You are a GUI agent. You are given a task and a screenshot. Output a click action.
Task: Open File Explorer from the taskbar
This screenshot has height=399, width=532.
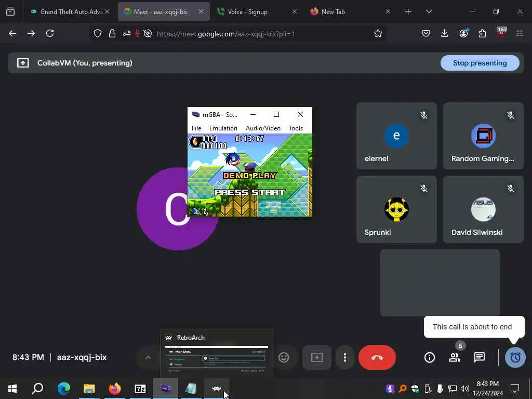(x=89, y=389)
